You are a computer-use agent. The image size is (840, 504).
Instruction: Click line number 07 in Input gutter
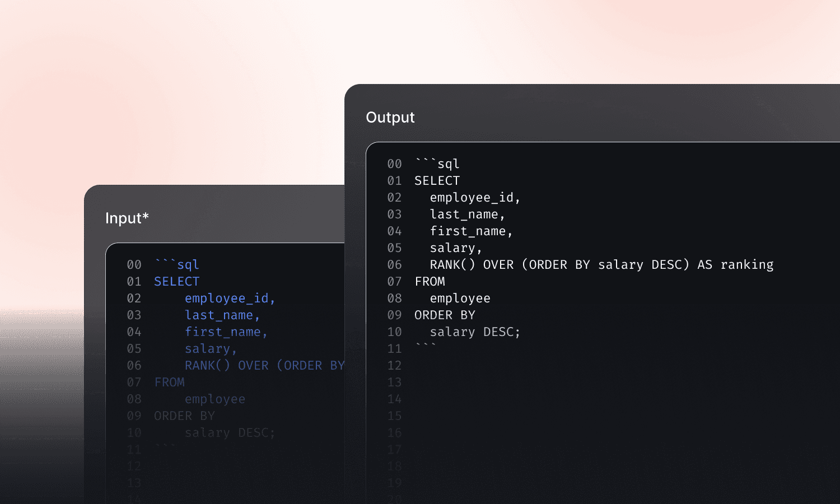coord(134,382)
